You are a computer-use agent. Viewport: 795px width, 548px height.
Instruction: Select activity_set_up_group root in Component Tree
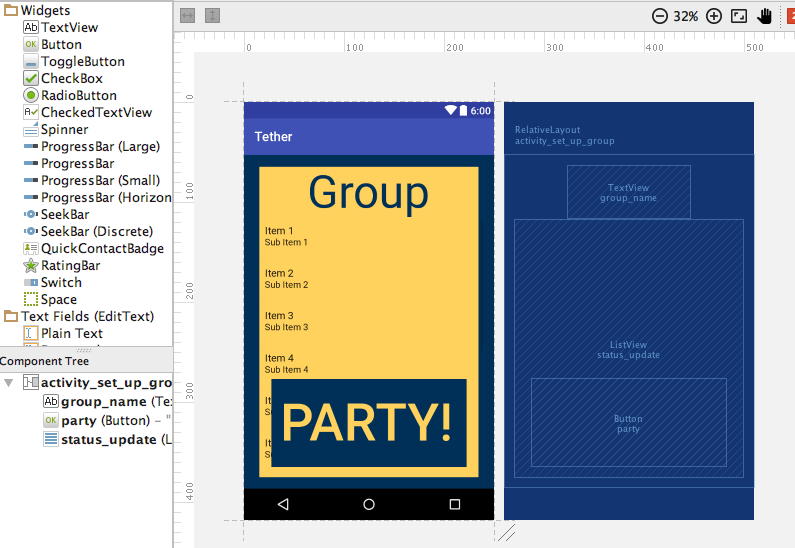click(x=97, y=382)
